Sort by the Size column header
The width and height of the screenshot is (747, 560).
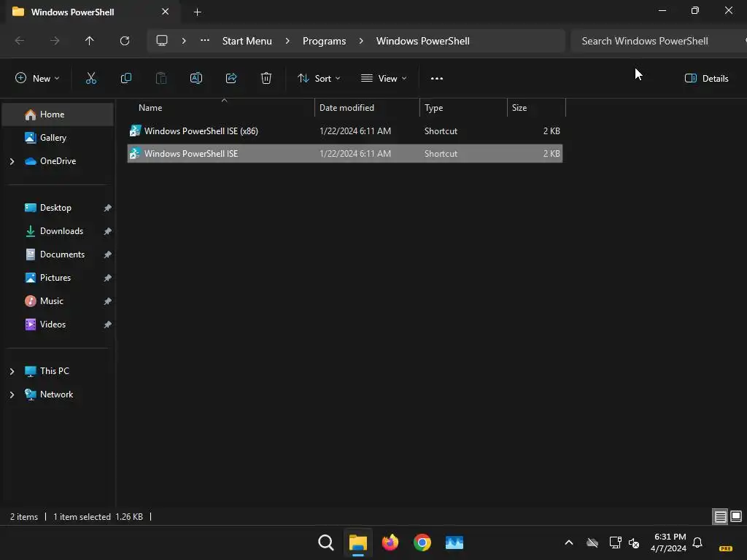coord(536,108)
